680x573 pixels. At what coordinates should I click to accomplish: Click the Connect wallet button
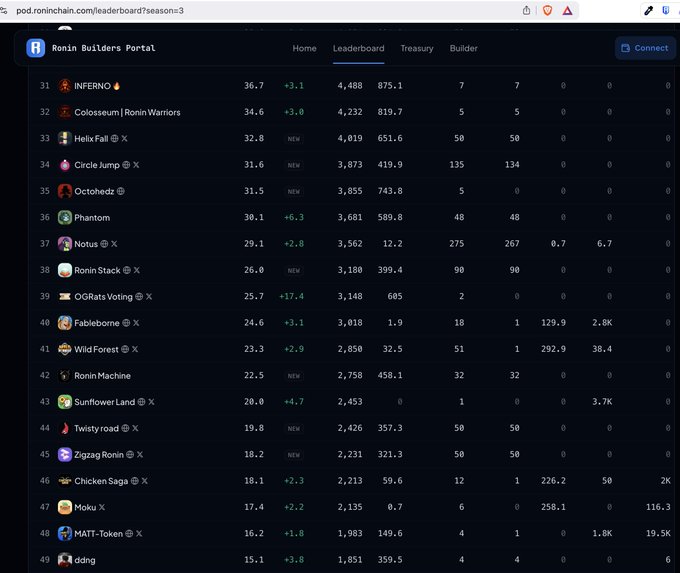(645, 48)
